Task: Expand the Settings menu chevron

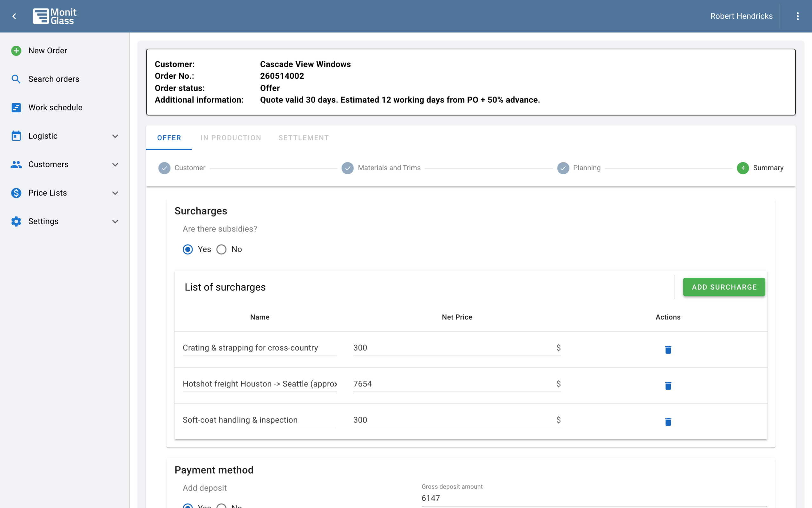Action: click(115, 221)
